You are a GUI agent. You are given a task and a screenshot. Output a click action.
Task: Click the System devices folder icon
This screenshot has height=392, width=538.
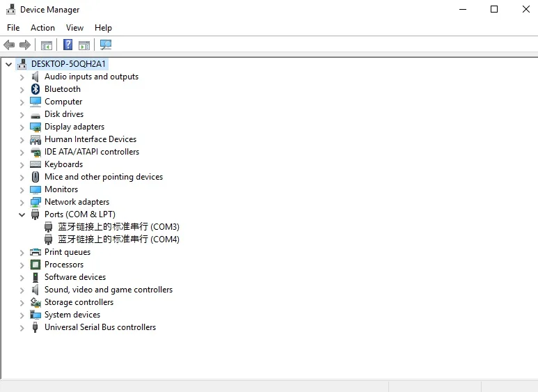click(35, 315)
